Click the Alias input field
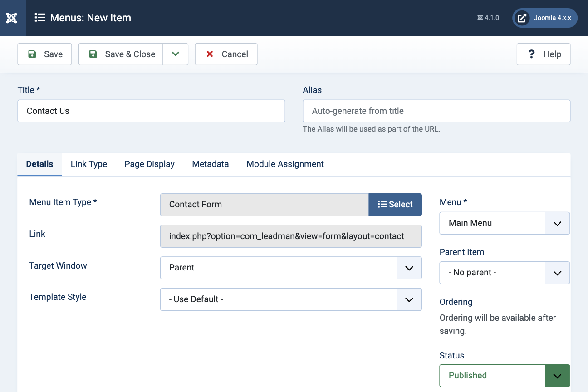 tap(436, 111)
